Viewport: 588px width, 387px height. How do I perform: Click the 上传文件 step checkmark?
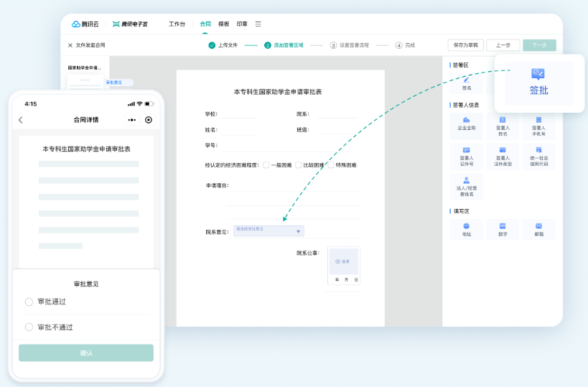(x=212, y=45)
